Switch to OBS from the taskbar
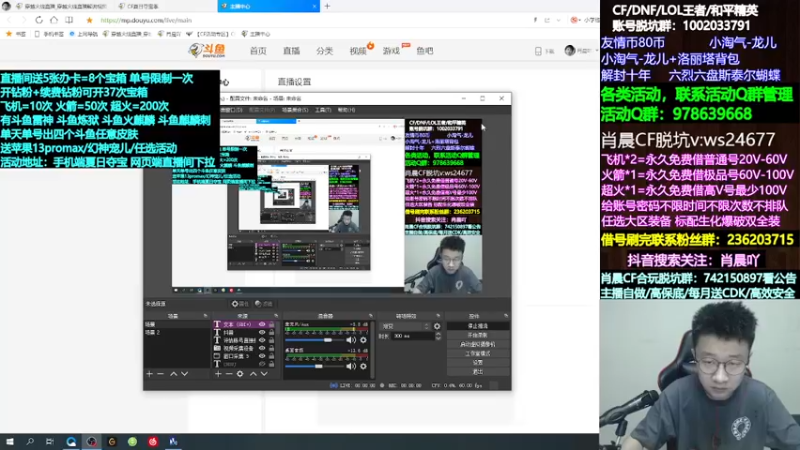800x450 pixels. 91,442
